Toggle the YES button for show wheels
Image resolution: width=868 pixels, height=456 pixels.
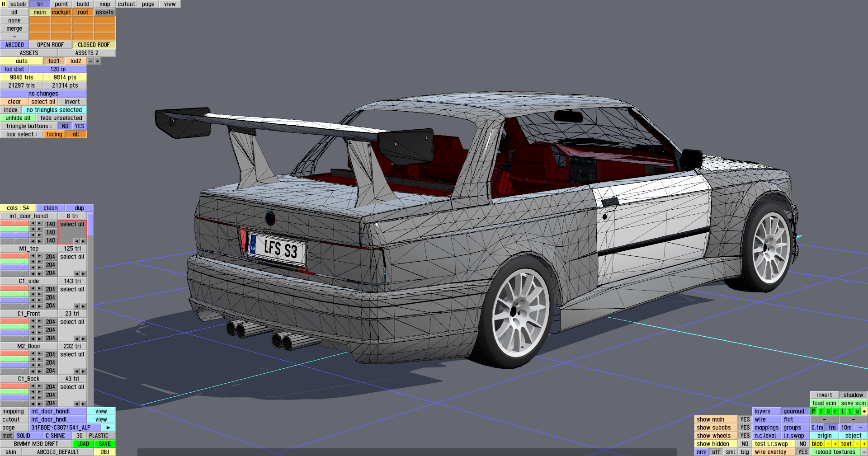[x=745, y=436]
